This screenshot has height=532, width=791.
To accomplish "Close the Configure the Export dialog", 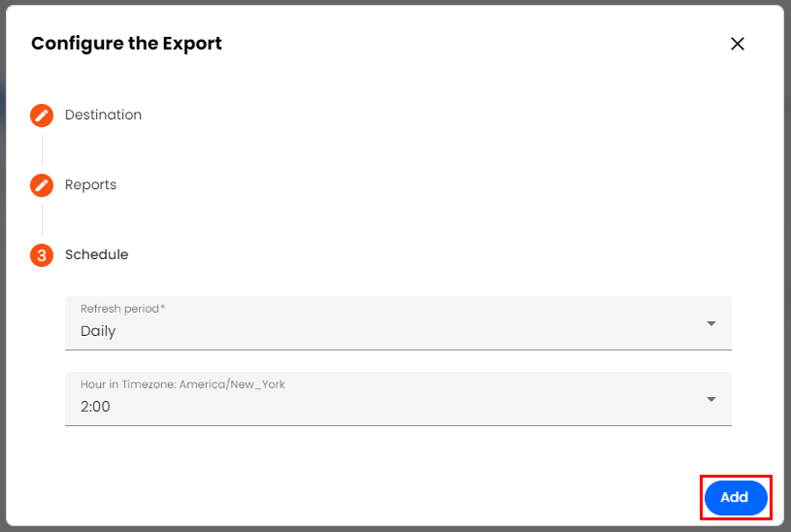I will click(738, 44).
